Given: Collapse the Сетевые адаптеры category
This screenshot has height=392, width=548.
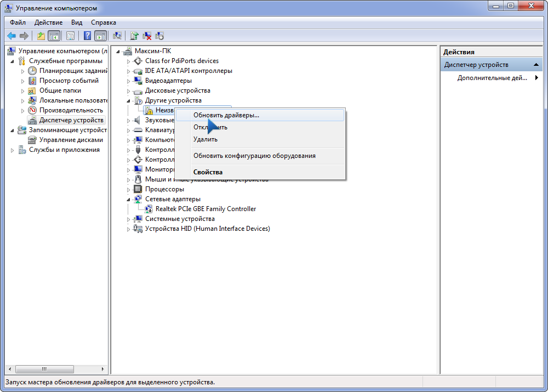Looking at the screenshot, I should 129,200.
